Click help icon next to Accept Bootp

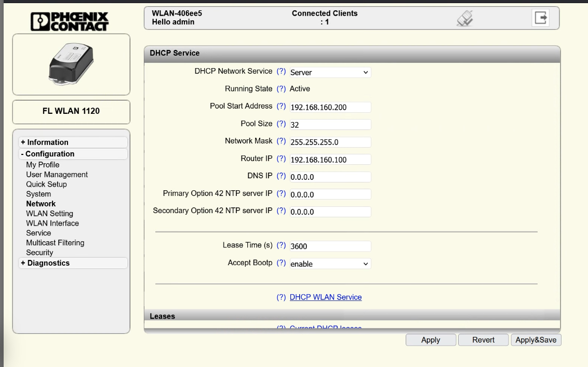pyautogui.click(x=281, y=263)
